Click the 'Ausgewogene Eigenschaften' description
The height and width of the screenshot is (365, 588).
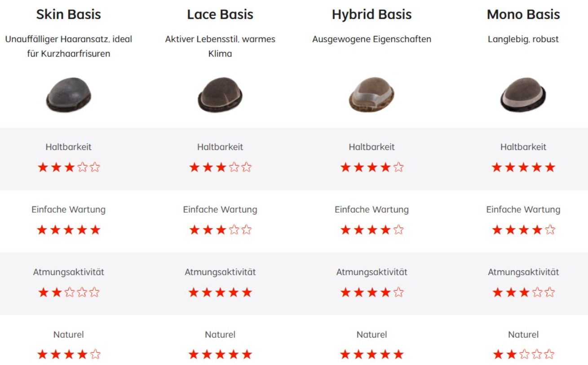click(371, 39)
